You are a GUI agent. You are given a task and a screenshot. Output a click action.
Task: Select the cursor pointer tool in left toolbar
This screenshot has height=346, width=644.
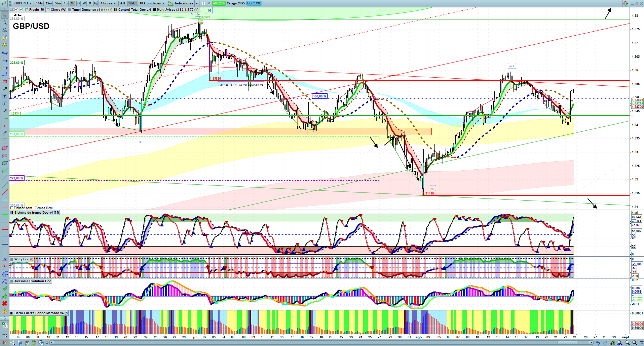(5, 15)
